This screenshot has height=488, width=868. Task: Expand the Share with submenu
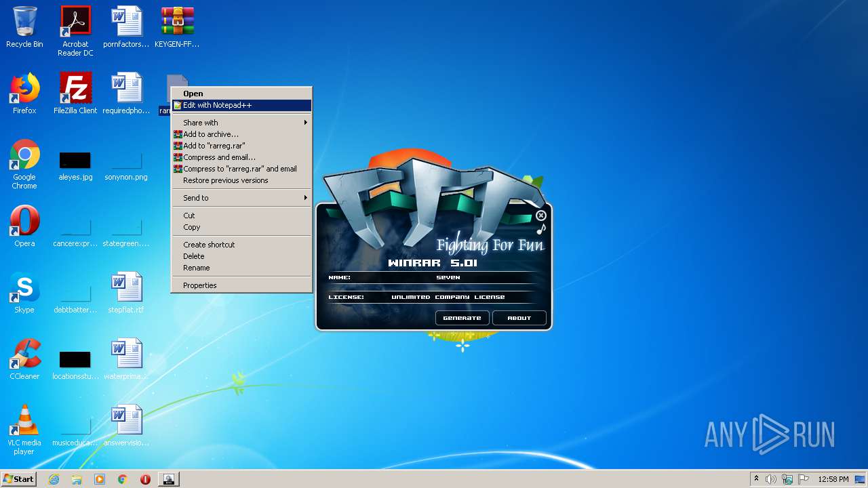click(x=241, y=123)
